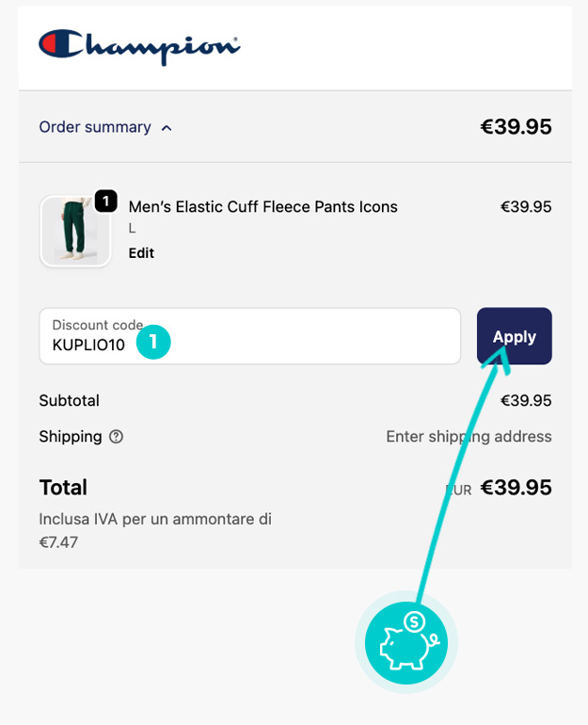Image resolution: width=588 pixels, height=725 pixels.
Task: Click the Men's Elastic Cuff Fleece Pants title
Action: point(262,207)
